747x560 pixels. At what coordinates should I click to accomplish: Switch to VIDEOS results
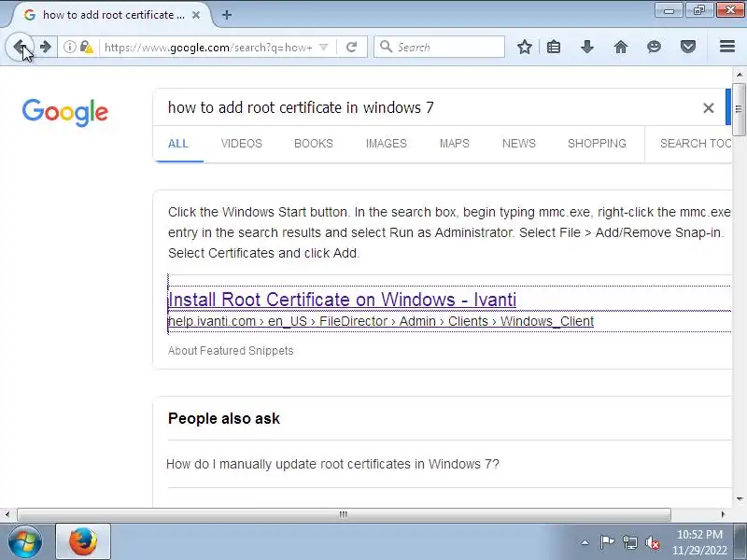coord(242,144)
